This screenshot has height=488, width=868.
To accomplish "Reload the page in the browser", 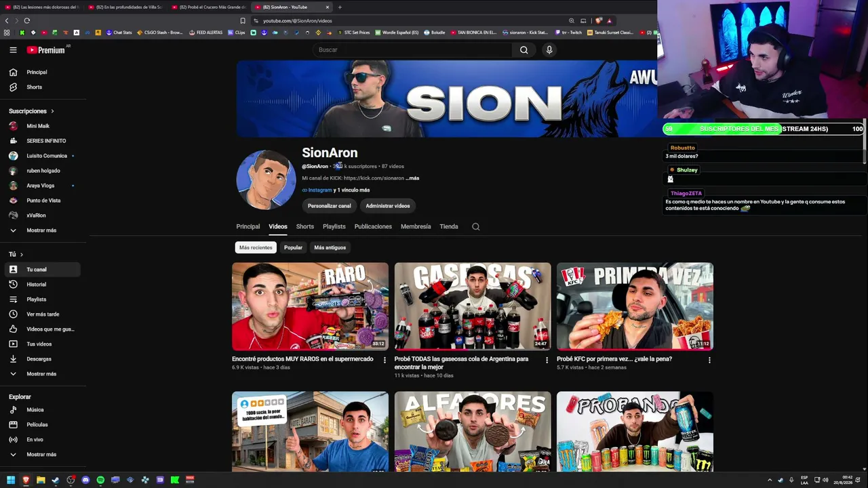I will (26, 20).
